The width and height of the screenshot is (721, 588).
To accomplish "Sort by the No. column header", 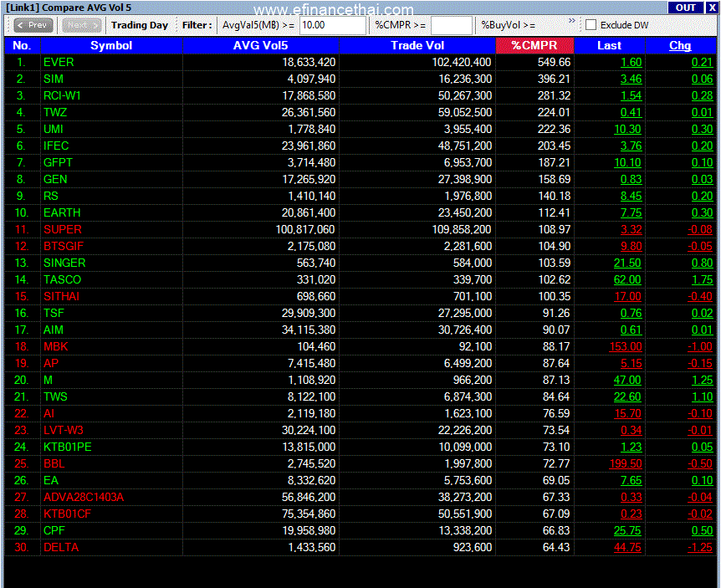I will 22,45.
